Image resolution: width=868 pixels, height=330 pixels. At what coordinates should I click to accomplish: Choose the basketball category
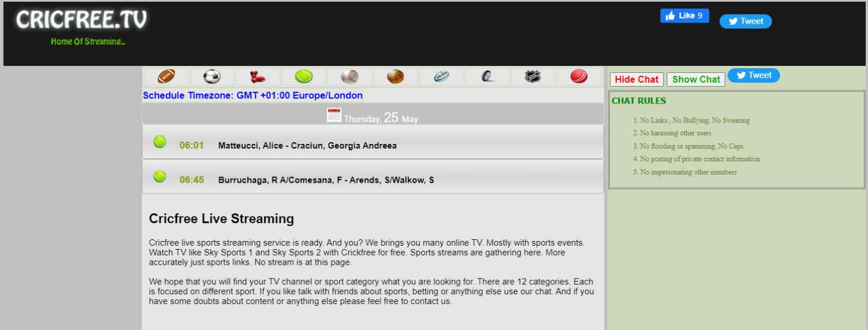tap(395, 76)
